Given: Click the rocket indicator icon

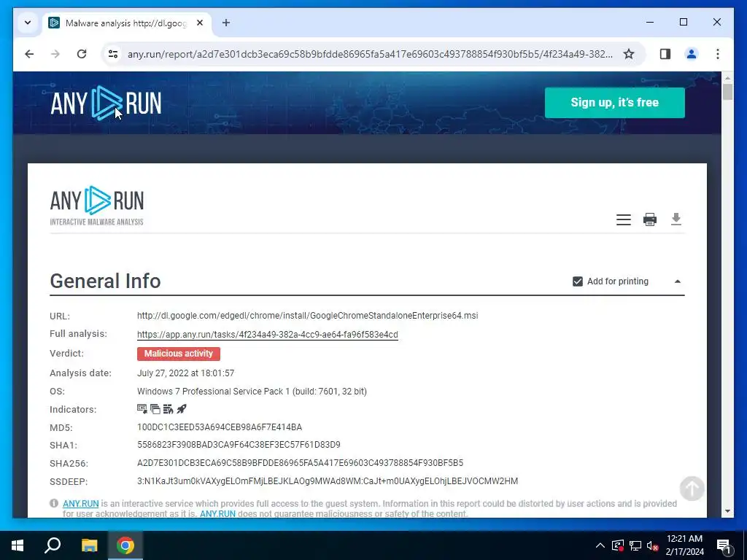Looking at the screenshot, I should tap(182, 408).
